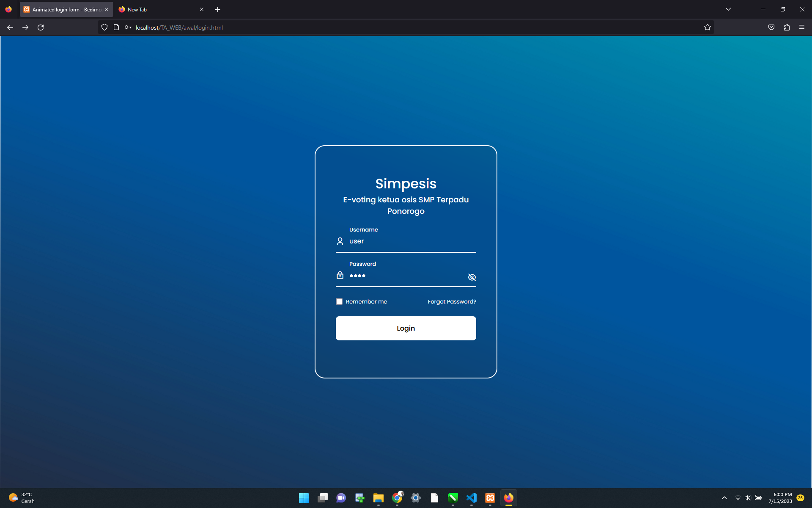
Task: Expand the list all tabs dropdown
Action: [x=728, y=9]
